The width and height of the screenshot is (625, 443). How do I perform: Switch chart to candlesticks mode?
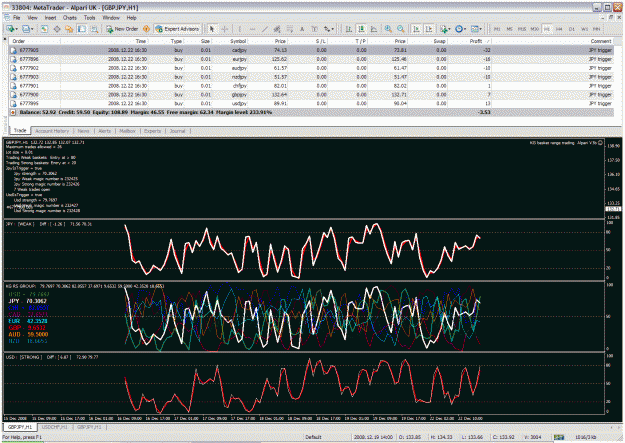click(361, 29)
